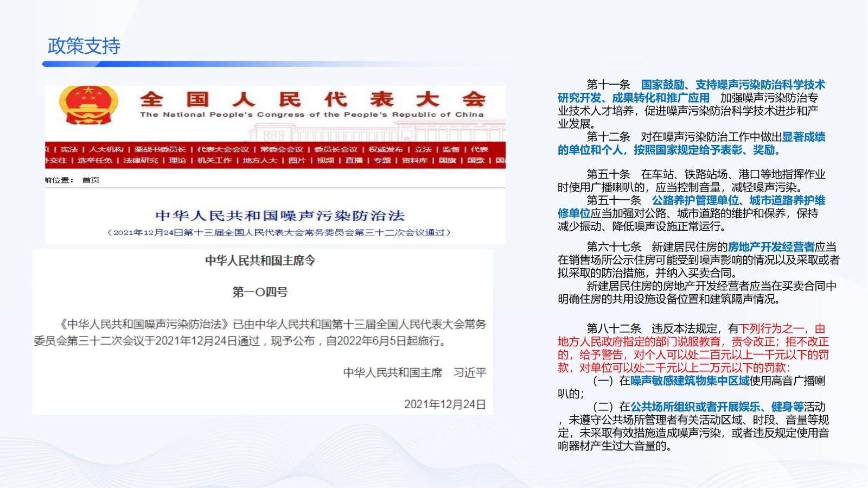Open 常委会会议 in the navigation bar

(x=282, y=149)
